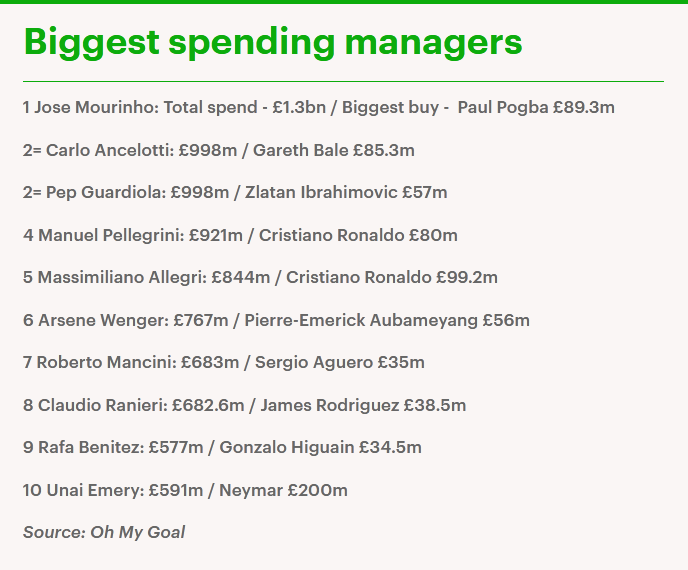688x570 pixels.
Task: Select the Arsene Wenger £767m line
Action: click(276, 320)
